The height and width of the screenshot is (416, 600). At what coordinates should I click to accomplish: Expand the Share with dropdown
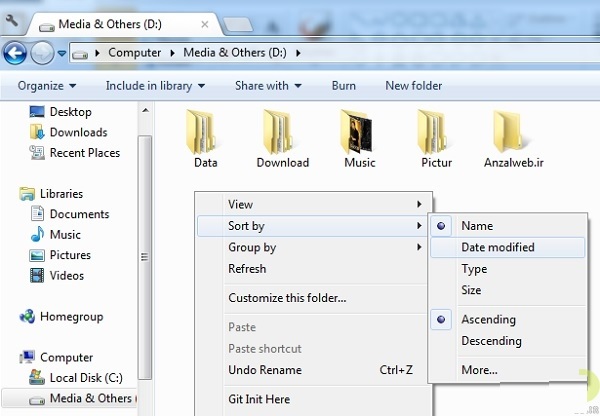267,86
